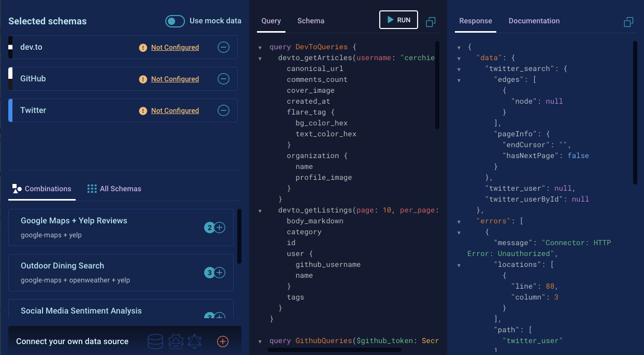Collapse the "errors" array in the response
The image size is (644, 355).
click(x=459, y=221)
